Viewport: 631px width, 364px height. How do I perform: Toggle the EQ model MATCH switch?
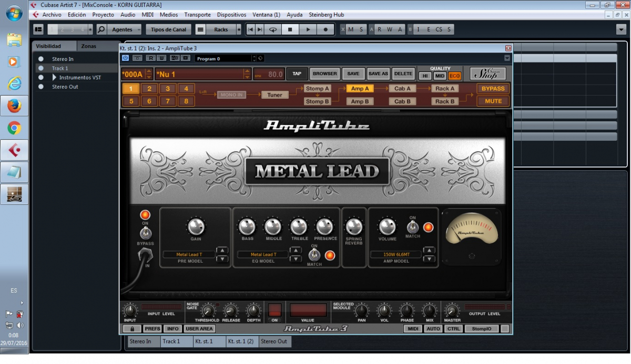[x=314, y=255]
